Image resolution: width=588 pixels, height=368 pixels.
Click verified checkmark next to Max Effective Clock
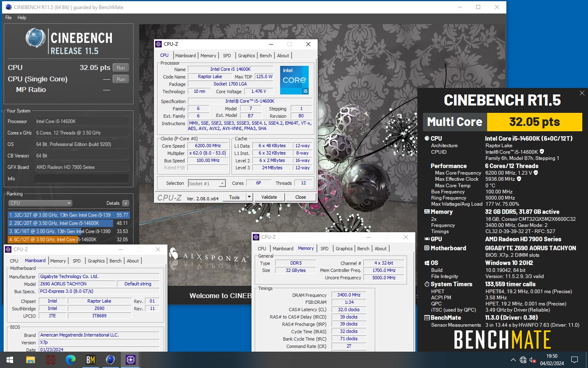519,179
